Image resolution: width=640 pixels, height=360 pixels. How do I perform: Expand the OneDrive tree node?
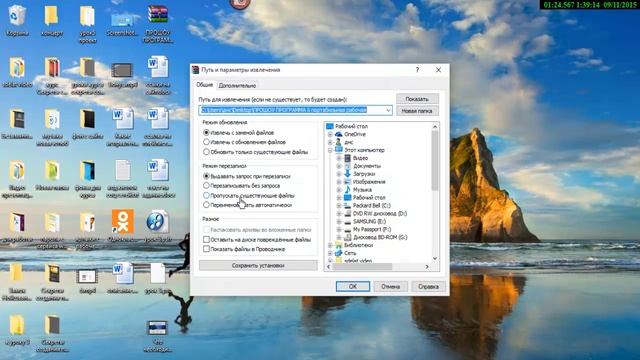pos(330,134)
